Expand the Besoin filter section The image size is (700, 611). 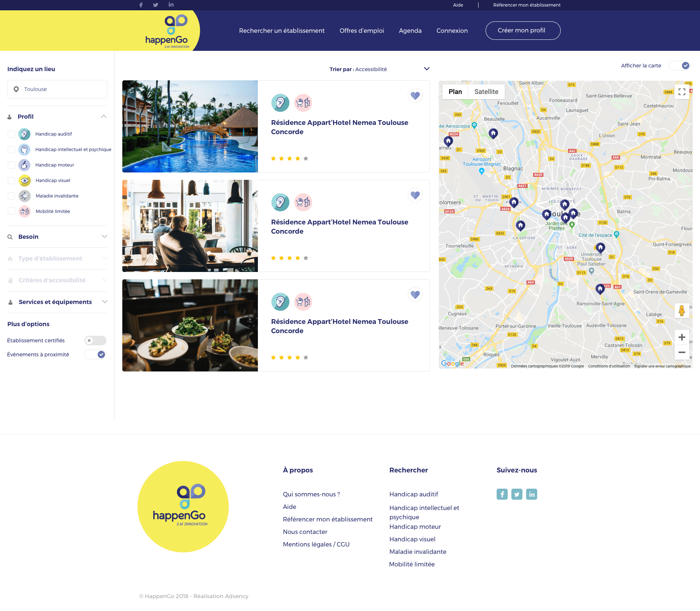click(x=104, y=237)
